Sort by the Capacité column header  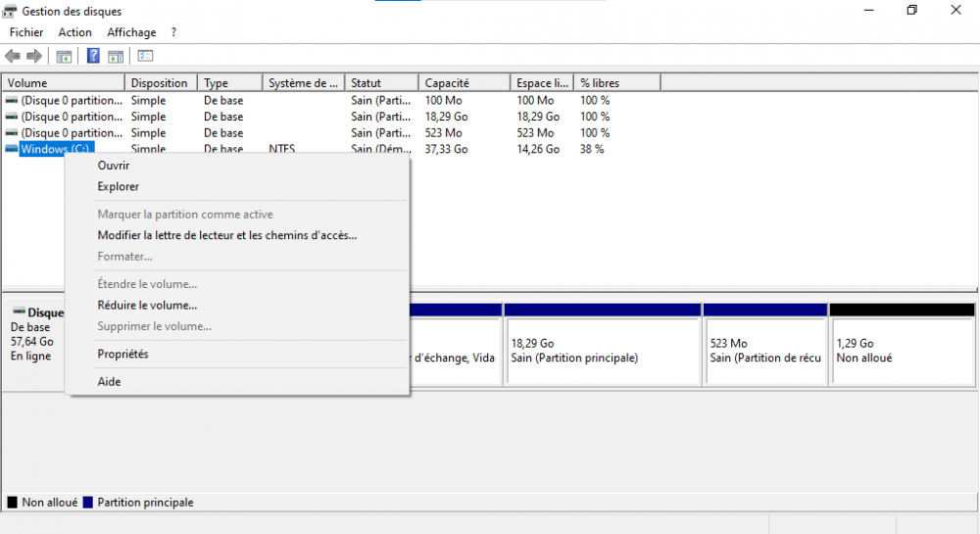coord(447,83)
